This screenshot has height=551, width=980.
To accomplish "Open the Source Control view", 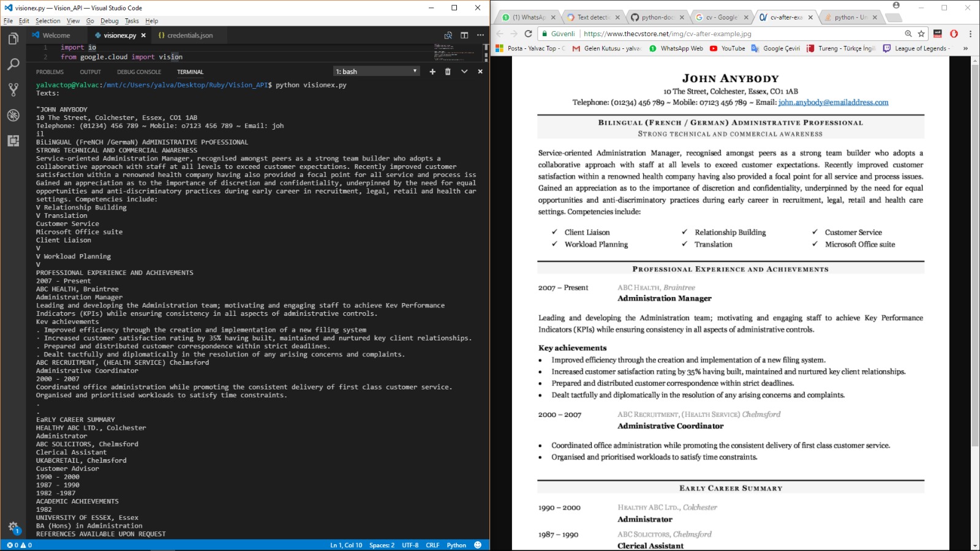I will click(13, 90).
